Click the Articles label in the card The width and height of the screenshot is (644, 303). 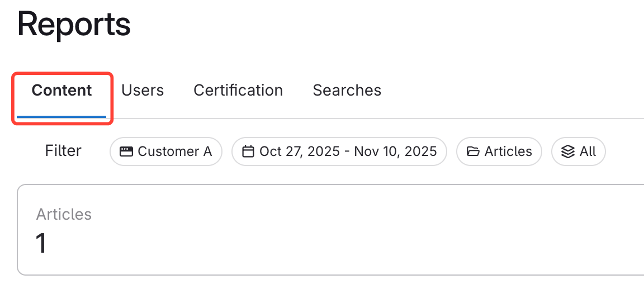pyautogui.click(x=64, y=214)
